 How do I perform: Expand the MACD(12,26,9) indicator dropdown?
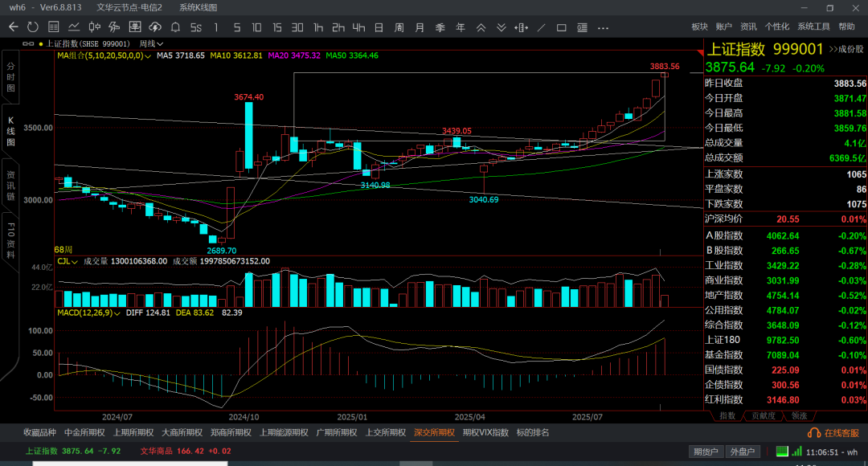117,313
